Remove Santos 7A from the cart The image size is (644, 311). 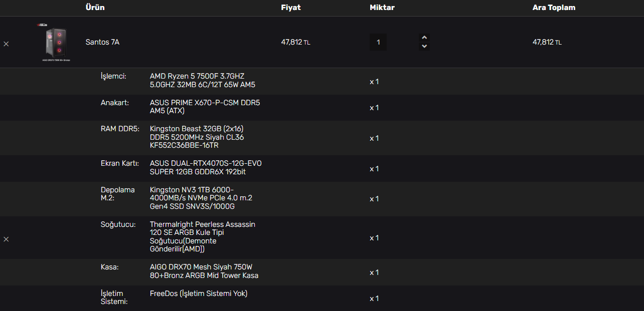6,44
